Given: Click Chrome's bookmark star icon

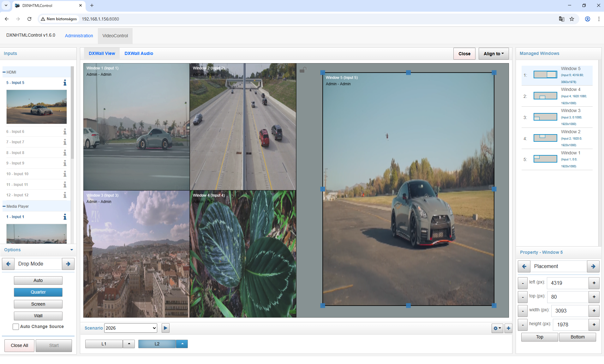Looking at the screenshot, I should [572, 19].
